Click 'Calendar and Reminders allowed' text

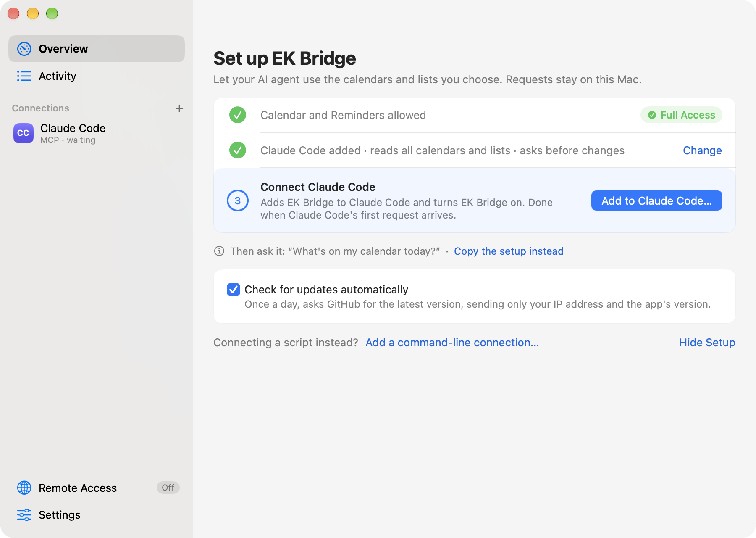(x=343, y=115)
